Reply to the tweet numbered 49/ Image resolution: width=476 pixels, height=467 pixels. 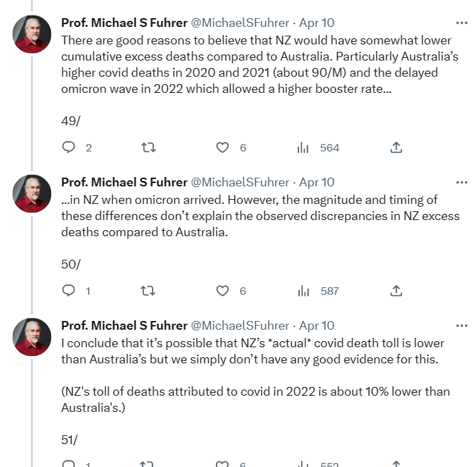click(x=69, y=147)
